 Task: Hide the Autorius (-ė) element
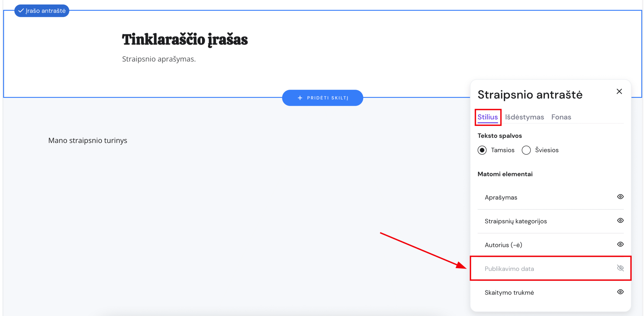tap(620, 244)
